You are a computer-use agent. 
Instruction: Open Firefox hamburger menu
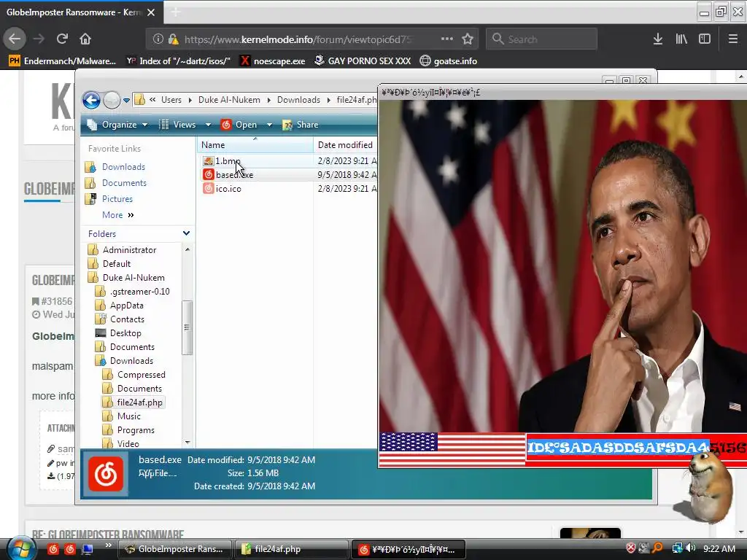[733, 39]
